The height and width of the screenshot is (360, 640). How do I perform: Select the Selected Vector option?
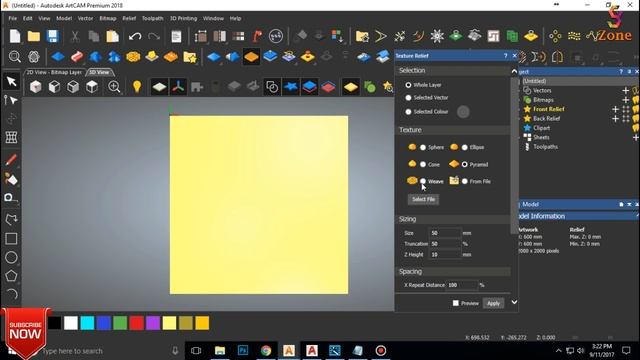pyautogui.click(x=408, y=98)
